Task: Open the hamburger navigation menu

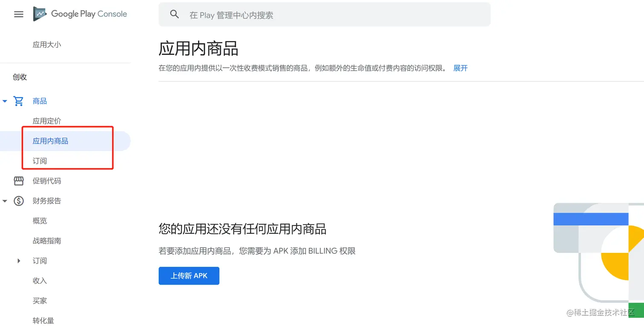Action: tap(19, 14)
